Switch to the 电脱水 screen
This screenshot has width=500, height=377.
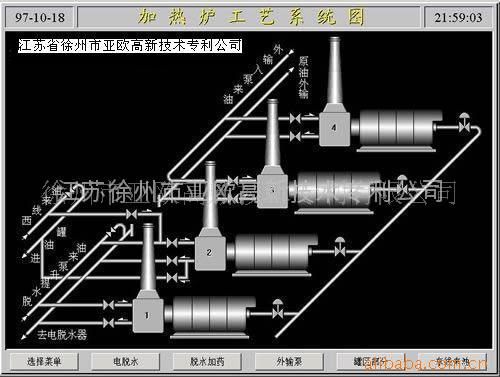126,361
